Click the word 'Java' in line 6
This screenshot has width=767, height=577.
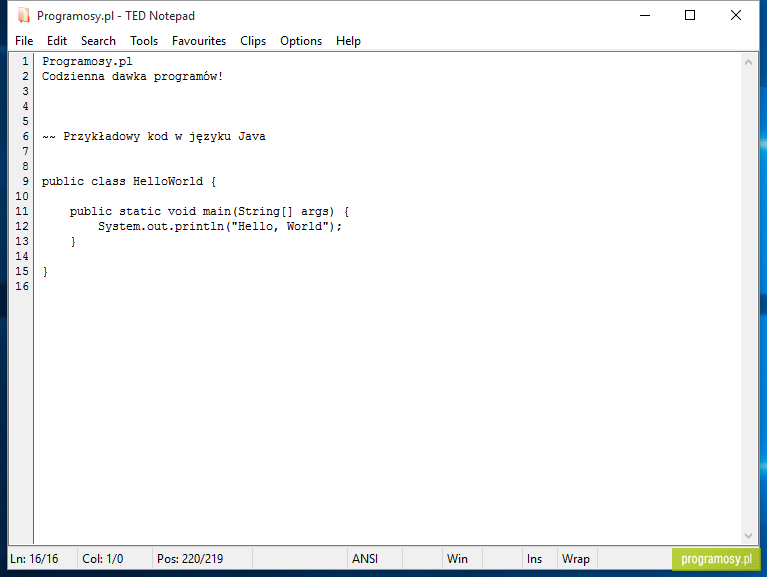click(252, 136)
